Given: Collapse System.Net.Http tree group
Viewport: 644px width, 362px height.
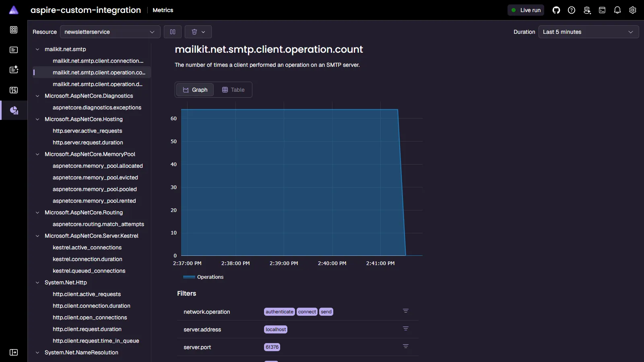Looking at the screenshot, I should [x=37, y=282].
